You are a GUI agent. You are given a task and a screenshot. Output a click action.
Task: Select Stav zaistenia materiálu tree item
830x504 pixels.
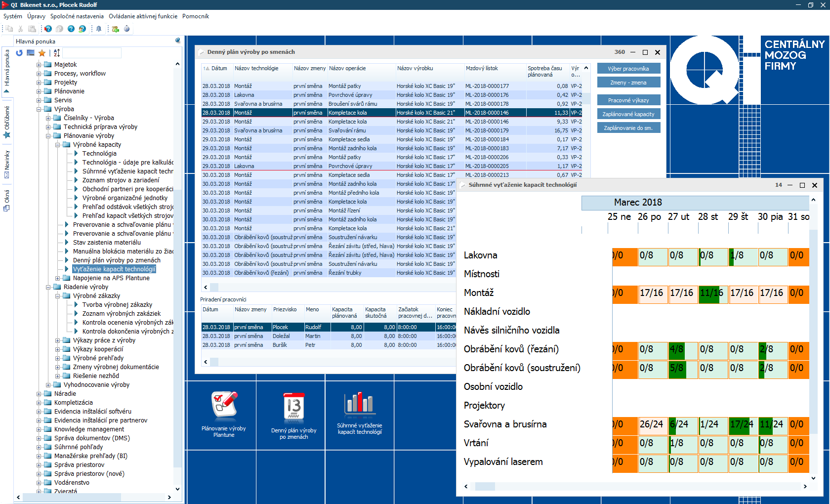(107, 243)
